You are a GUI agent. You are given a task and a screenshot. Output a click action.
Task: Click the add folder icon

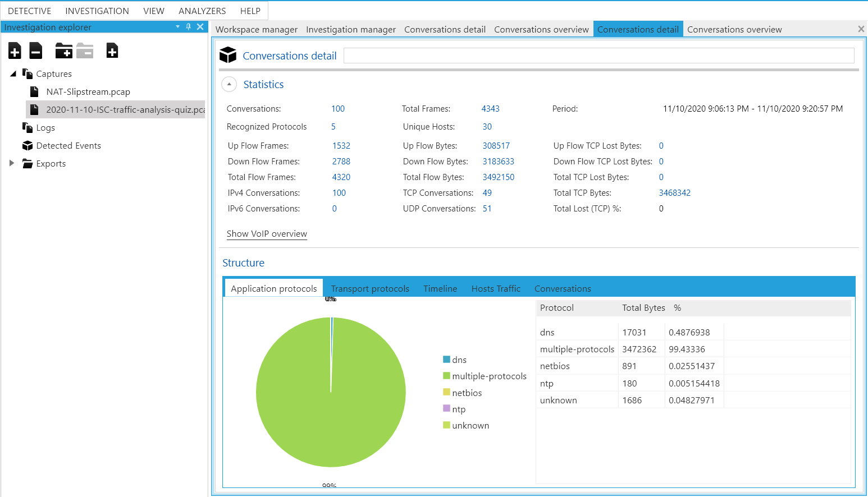(63, 51)
